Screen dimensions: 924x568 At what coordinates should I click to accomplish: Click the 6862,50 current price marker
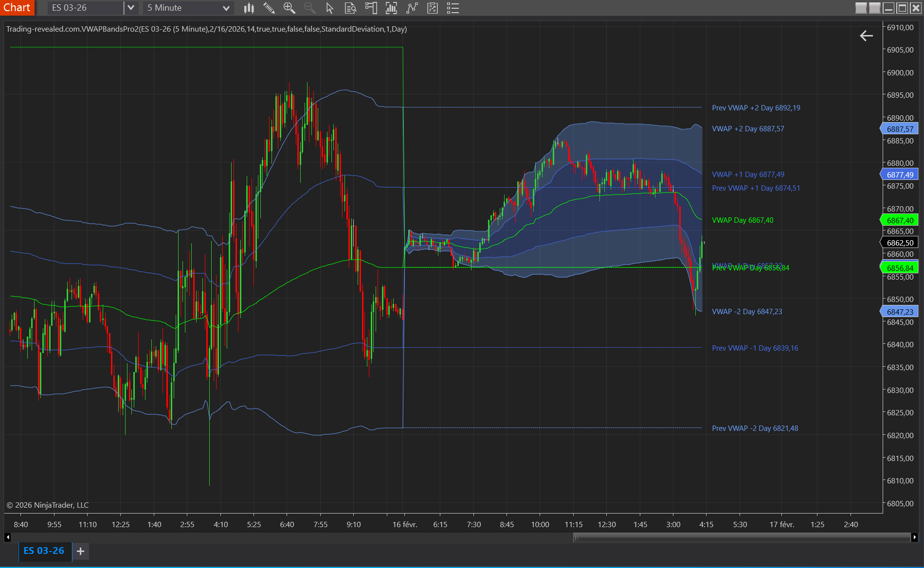tap(899, 243)
